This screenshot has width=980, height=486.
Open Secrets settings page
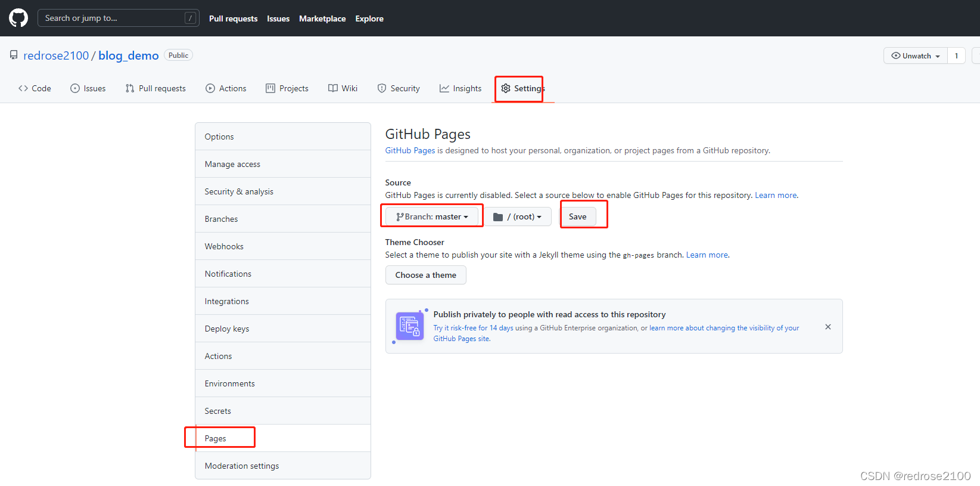[x=283, y=411]
